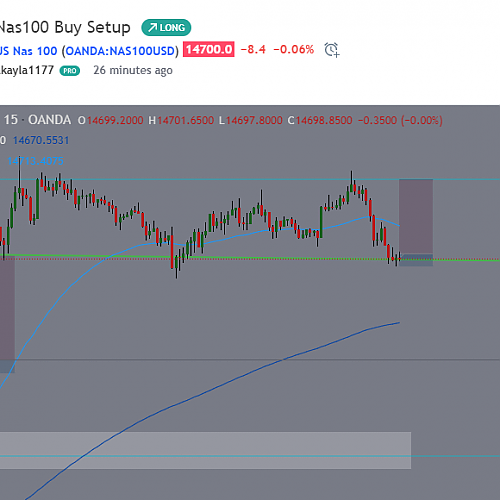Select the long position box on the right

(x=416, y=222)
